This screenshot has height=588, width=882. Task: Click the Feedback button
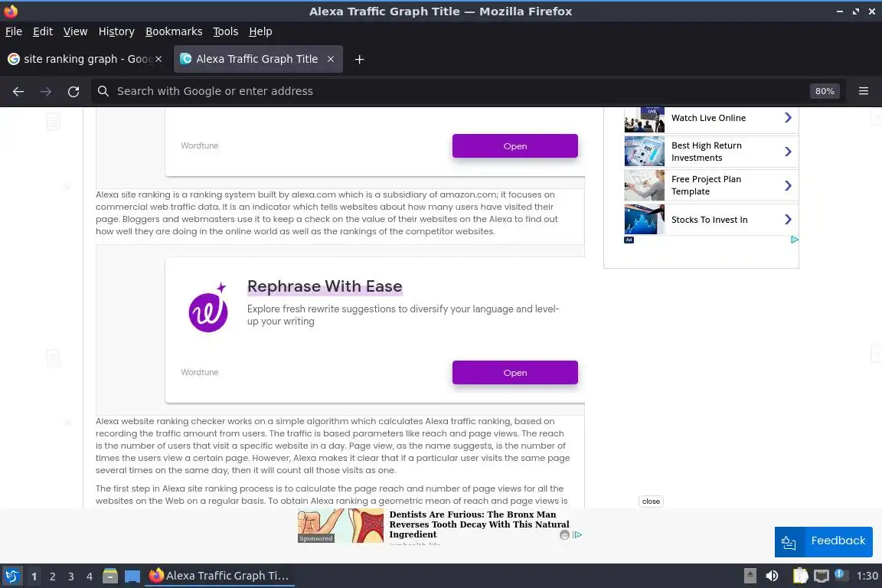(824, 542)
